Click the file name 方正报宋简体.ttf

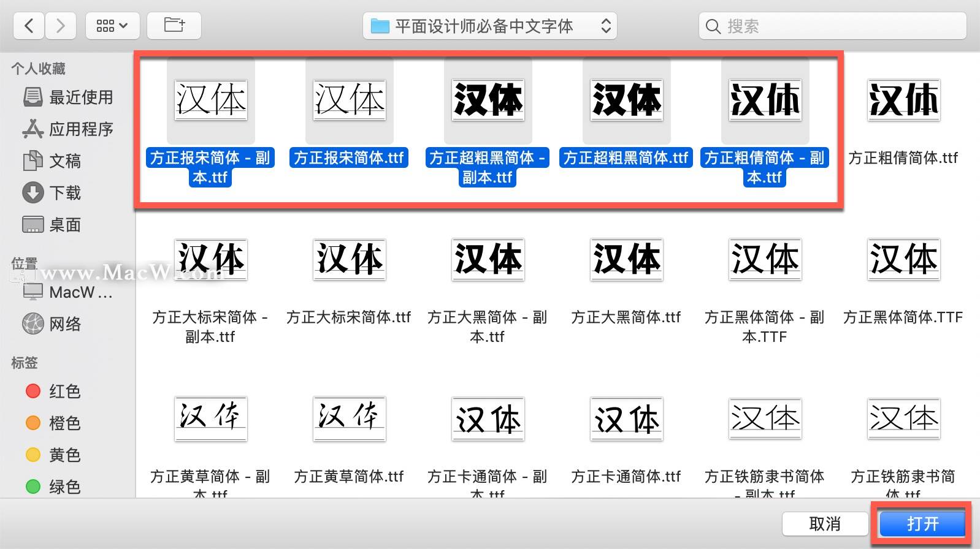pyautogui.click(x=349, y=158)
